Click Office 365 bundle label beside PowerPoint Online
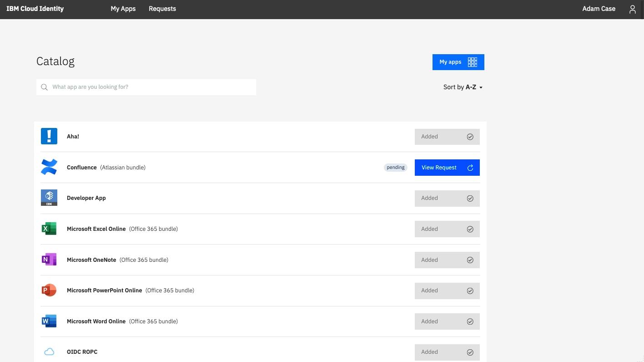The height and width of the screenshot is (362, 644). pos(170,291)
